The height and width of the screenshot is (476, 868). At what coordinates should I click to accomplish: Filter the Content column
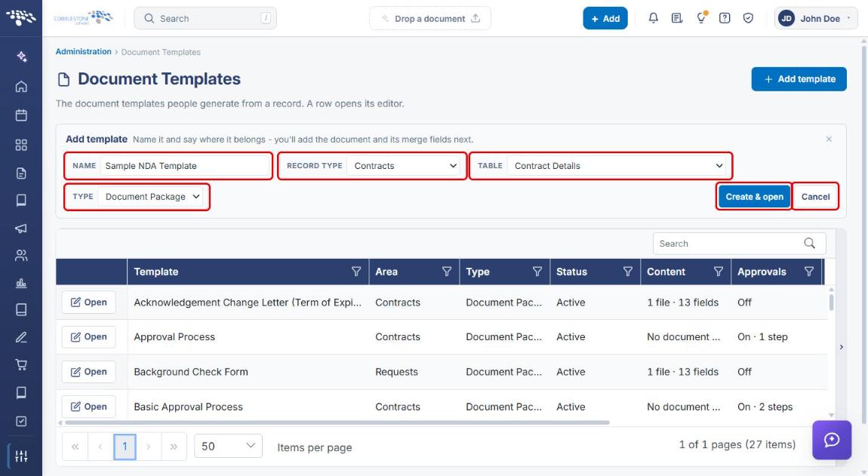[x=719, y=272]
